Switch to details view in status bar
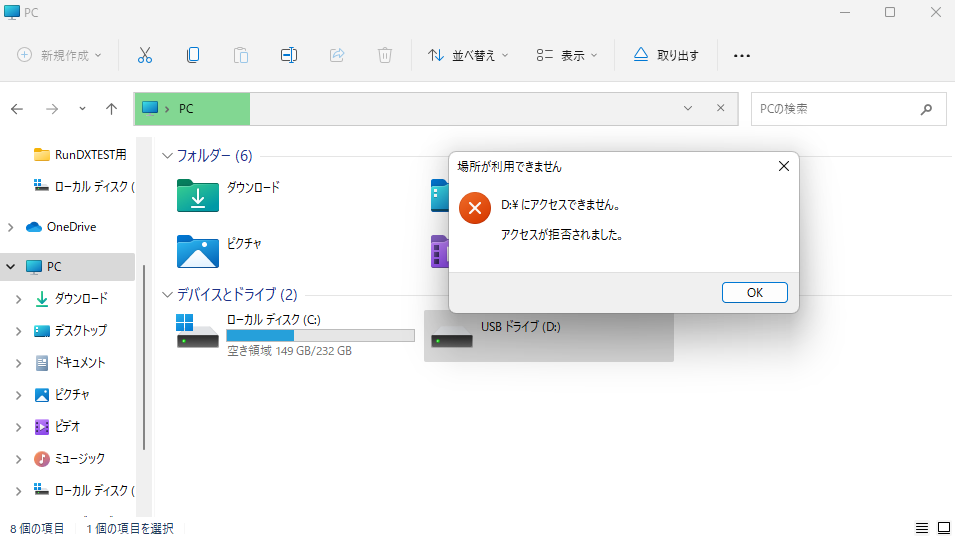 point(921,528)
